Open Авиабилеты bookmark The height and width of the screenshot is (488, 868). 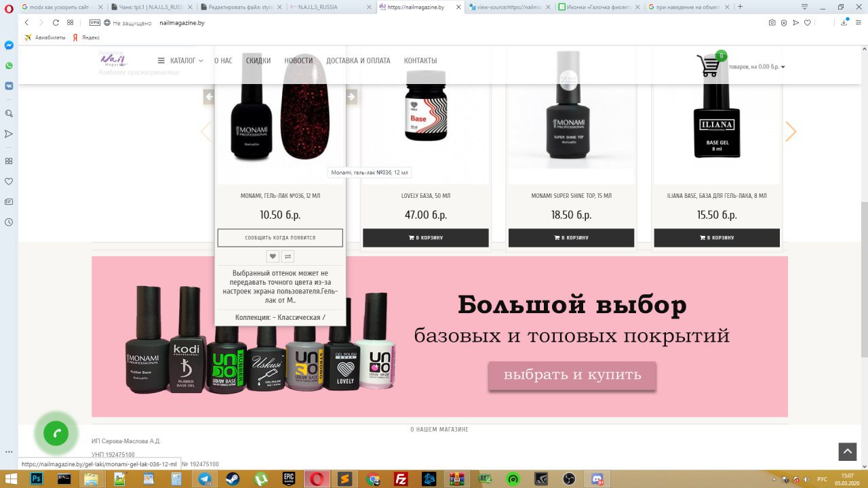tap(45, 37)
